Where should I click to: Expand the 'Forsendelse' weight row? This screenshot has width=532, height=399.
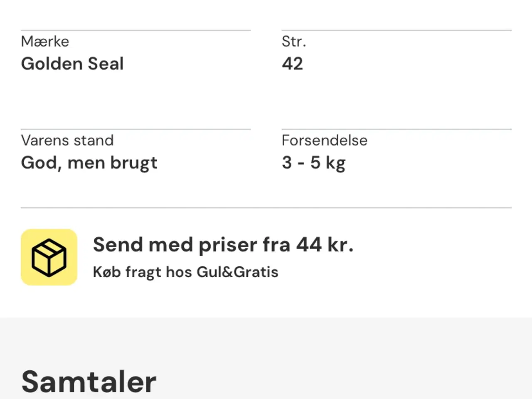point(325,140)
